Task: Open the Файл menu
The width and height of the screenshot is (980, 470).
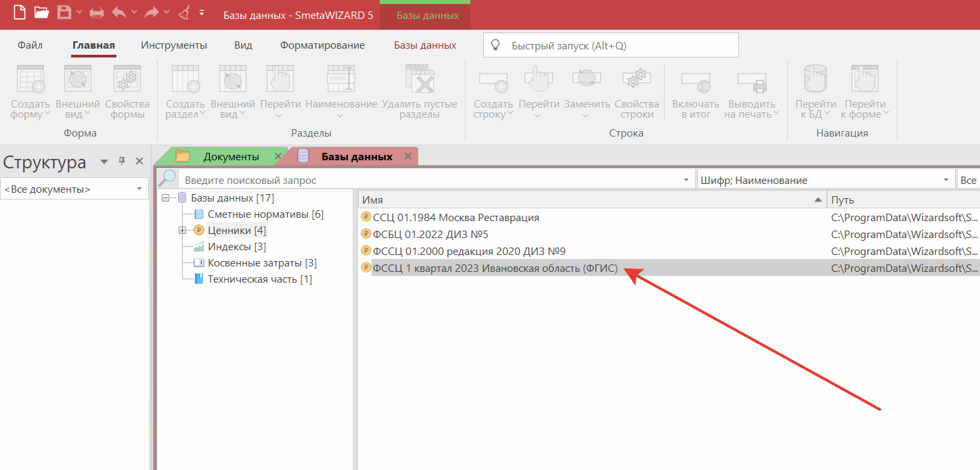Action: (x=30, y=45)
